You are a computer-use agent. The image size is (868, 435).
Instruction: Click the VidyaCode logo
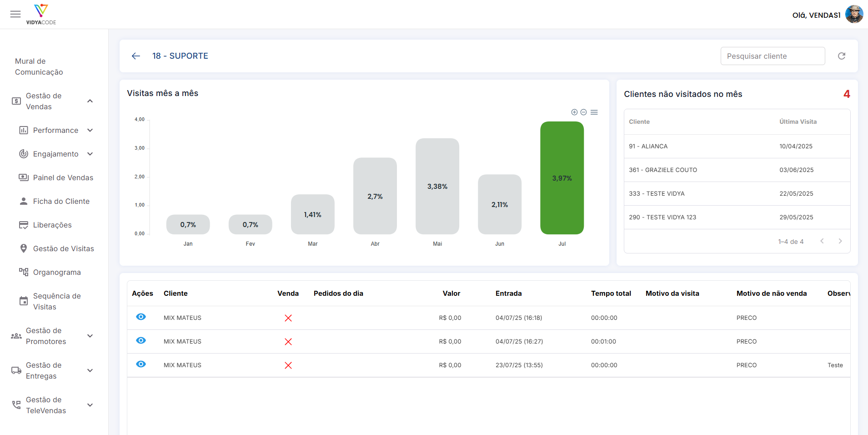[x=41, y=14]
